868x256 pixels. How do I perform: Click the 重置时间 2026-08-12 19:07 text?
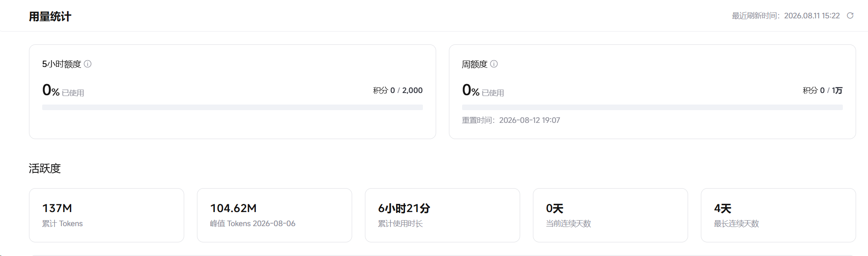pyautogui.click(x=511, y=120)
